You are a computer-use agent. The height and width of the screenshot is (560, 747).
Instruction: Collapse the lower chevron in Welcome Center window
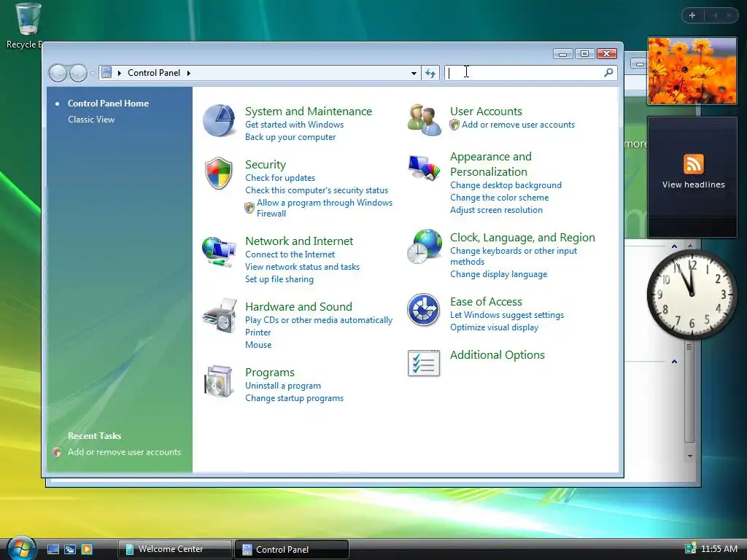point(674,362)
